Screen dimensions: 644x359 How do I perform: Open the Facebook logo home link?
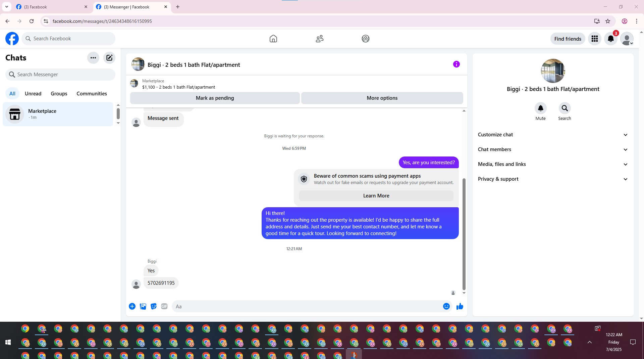pos(12,39)
